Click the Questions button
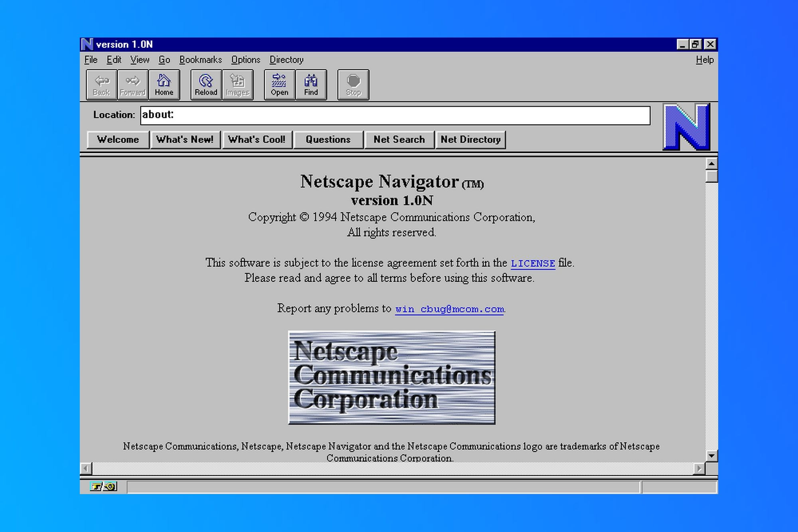 coord(328,139)
